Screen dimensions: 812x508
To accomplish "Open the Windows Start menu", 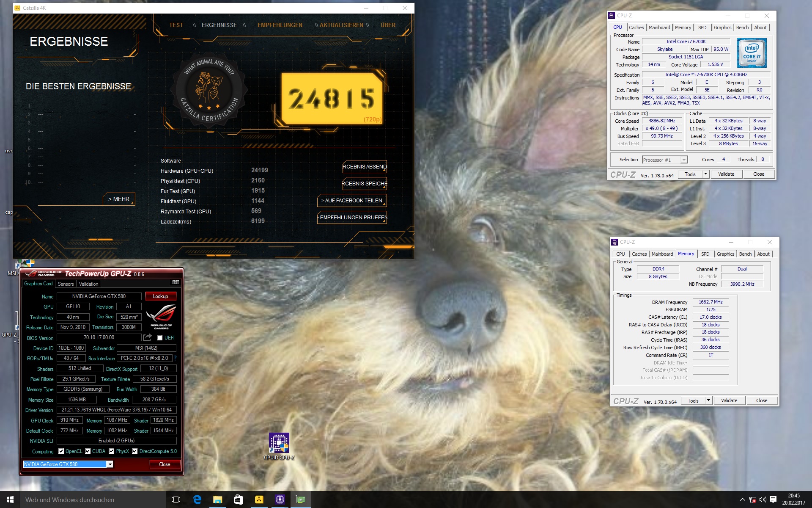I will pos(10,500).
